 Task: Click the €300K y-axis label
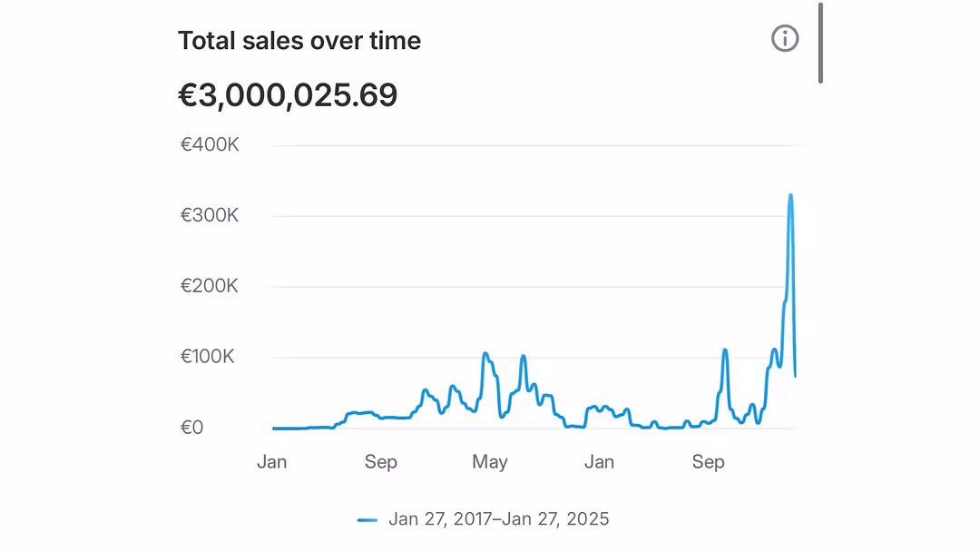coord(210,215)
